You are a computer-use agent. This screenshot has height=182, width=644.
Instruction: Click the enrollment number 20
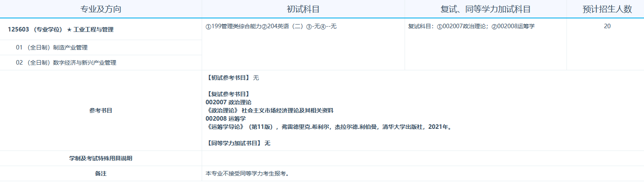pos(607,26)
